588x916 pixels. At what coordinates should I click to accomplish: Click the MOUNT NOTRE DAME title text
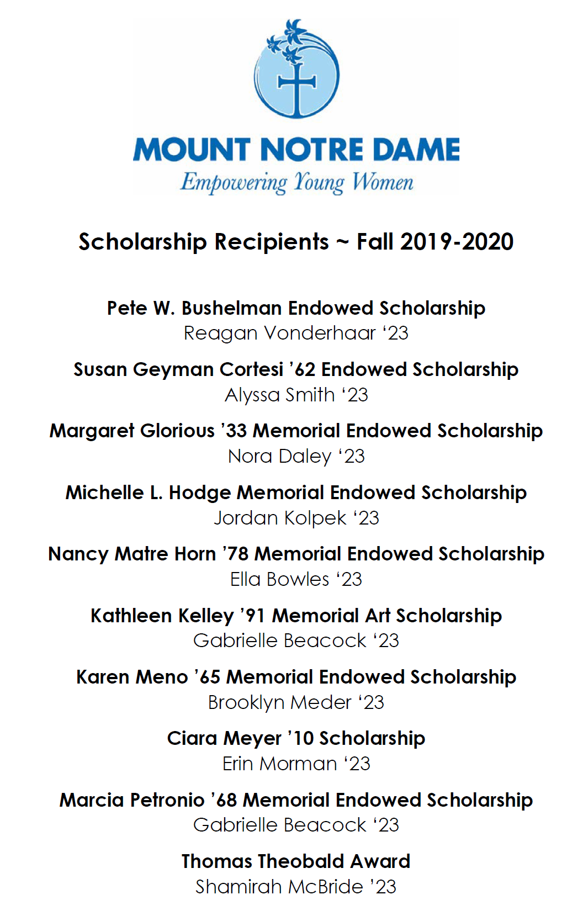(x=296, y=150)
